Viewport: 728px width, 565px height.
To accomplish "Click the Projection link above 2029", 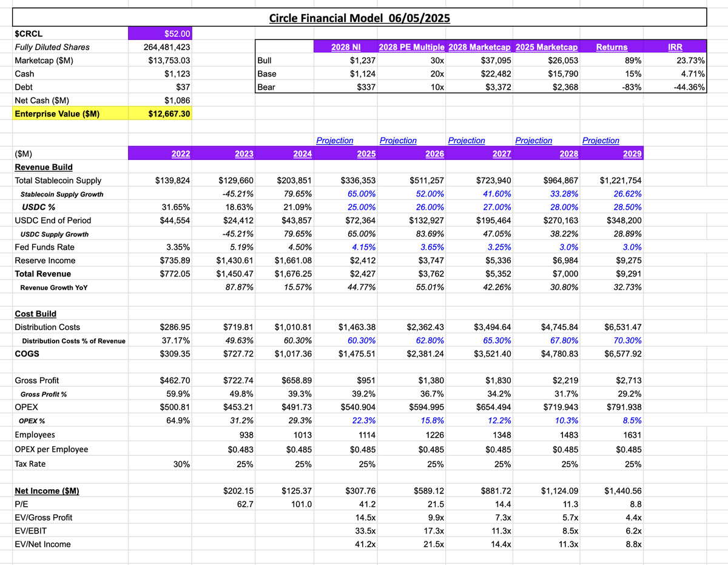I will pyautogui.click(x=601, y=141).
